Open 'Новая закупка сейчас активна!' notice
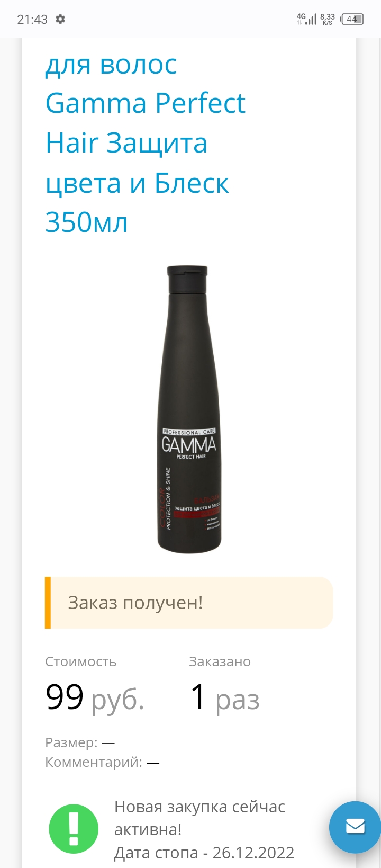Image resolution: width=381 pixels, height=868 pixels. pos(200,818)
